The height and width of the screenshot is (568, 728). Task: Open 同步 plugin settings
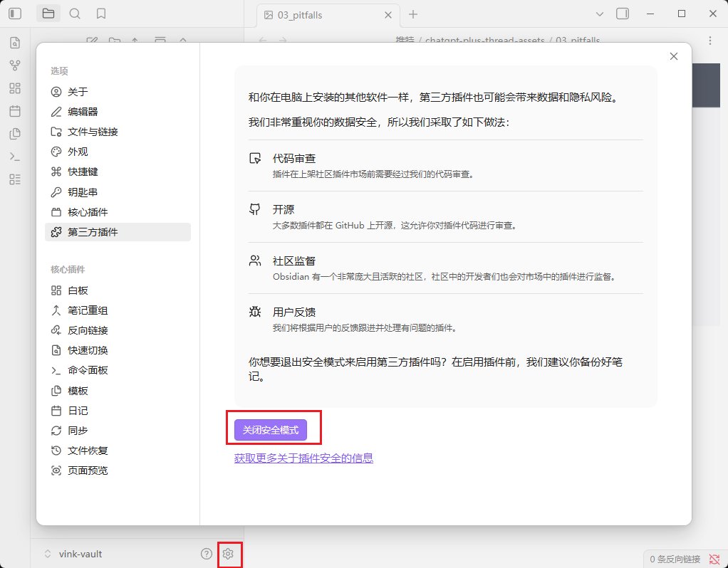tap(118, 431)
